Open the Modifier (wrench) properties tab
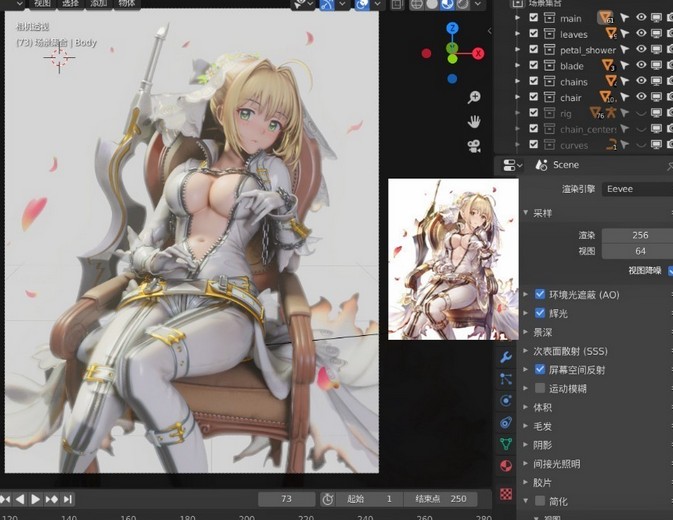This screenshot has width=673, height=520. point(506,357)
